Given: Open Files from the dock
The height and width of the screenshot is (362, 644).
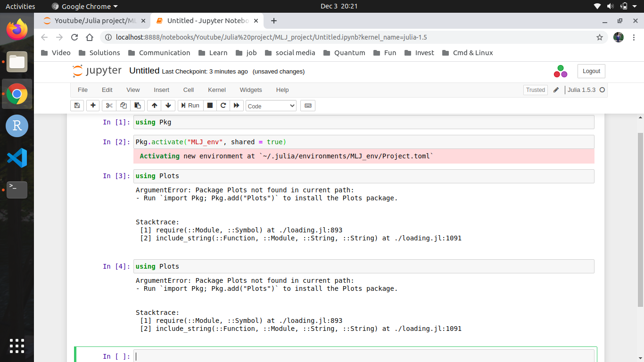Looking at the screenshot, I should pos(17,62).
